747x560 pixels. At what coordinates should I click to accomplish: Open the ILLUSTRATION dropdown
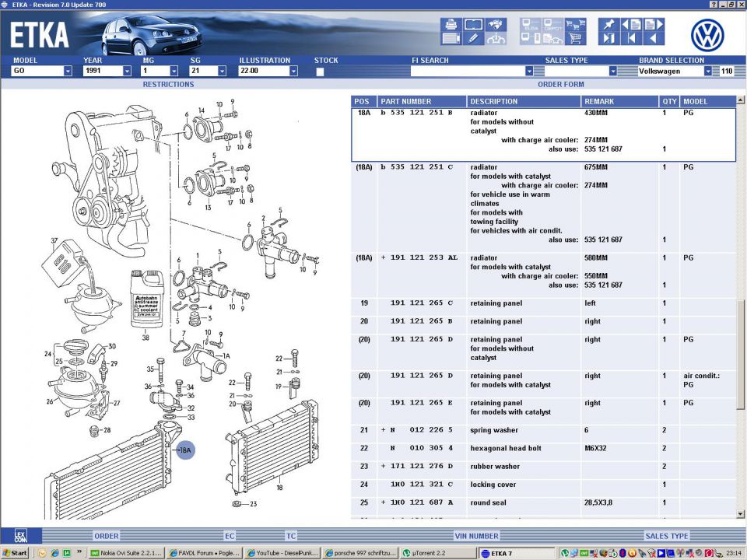pos(293,71)
